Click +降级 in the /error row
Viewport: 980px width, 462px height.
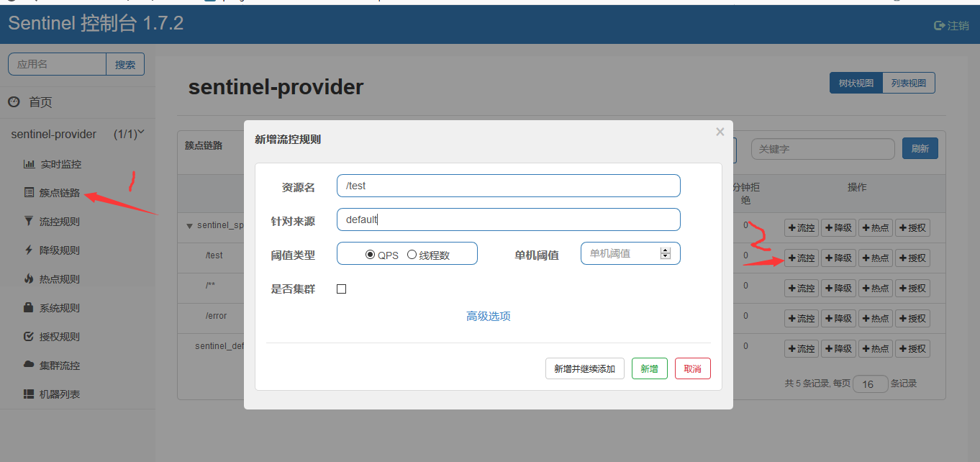838,319
